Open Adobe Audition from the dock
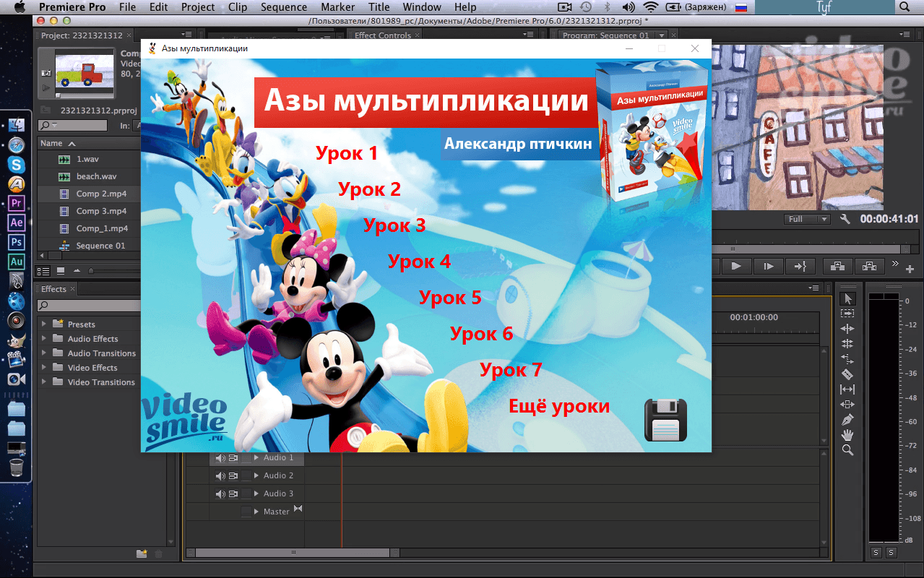The width and height of the screenshot is (924, 578). pyautogui.click(x=17, y=262)
